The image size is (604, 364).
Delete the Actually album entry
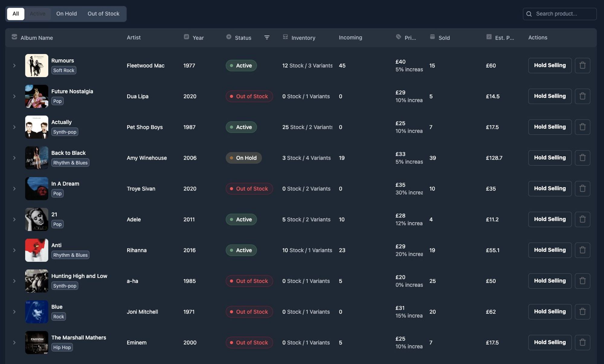(x=583, y=127)
